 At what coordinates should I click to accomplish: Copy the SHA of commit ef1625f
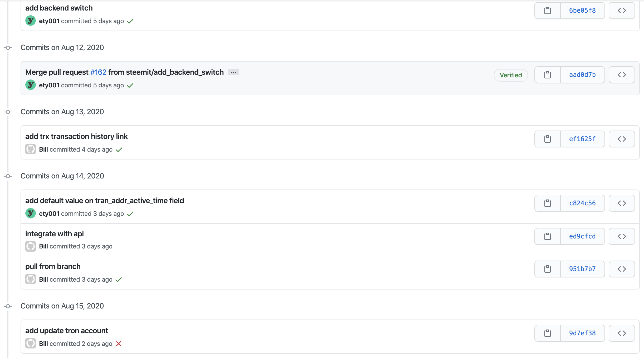click(x=547, y=139)
